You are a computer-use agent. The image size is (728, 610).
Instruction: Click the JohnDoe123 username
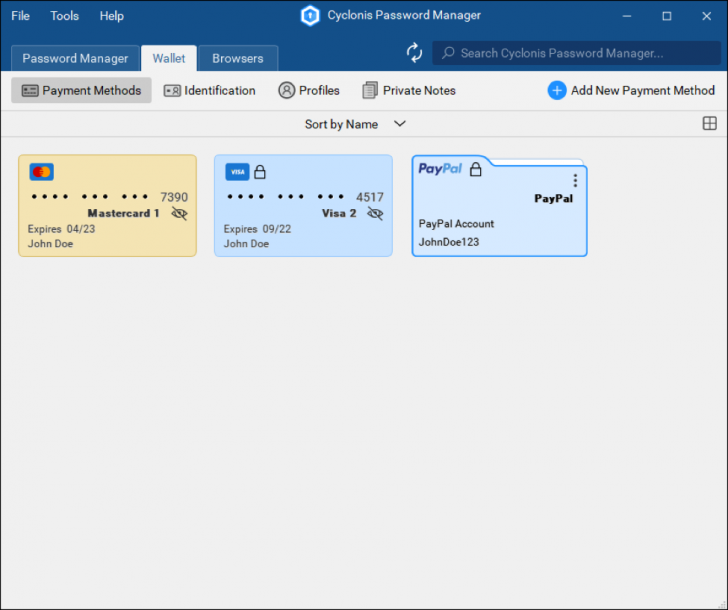[x=448, y=242]
